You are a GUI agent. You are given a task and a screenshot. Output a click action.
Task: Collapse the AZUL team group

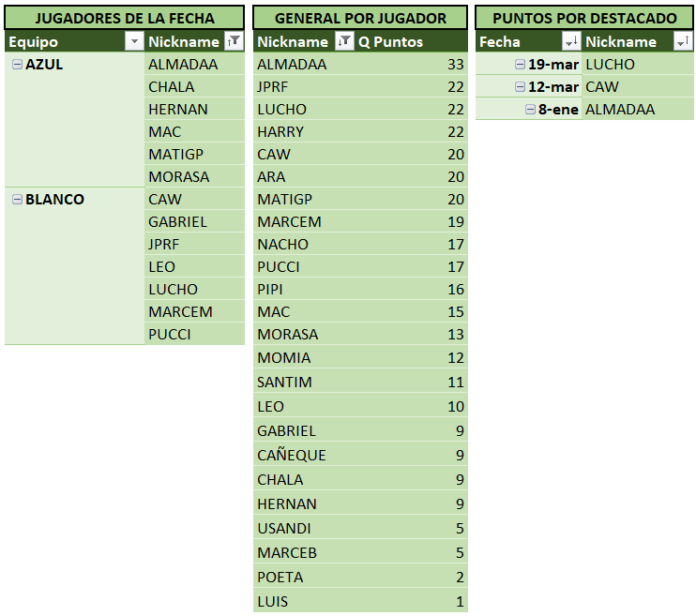pos(17,64)
